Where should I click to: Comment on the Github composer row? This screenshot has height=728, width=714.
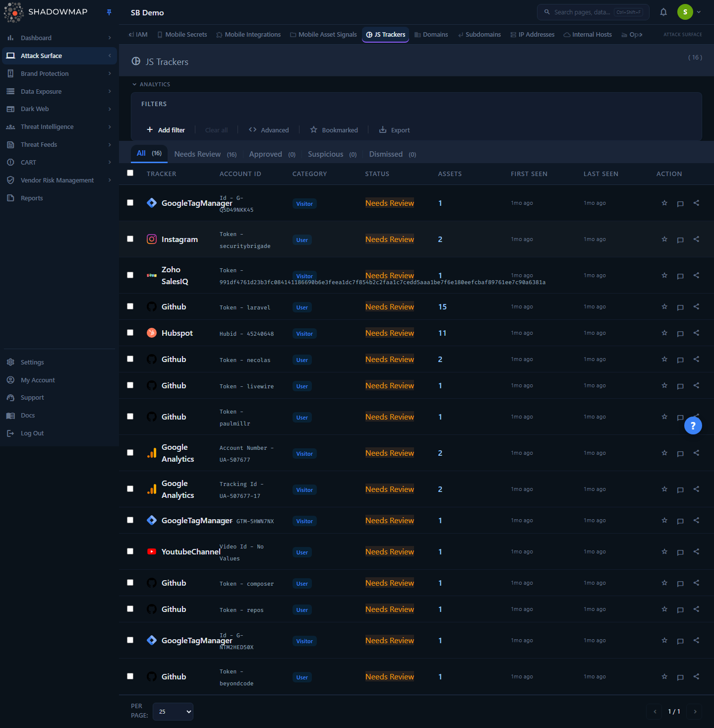(680, 583)
